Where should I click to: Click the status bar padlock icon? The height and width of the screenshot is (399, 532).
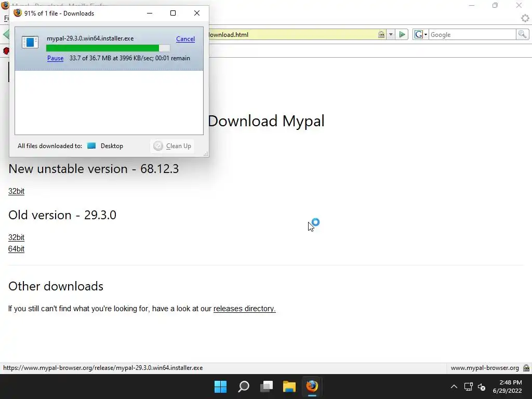526,368
